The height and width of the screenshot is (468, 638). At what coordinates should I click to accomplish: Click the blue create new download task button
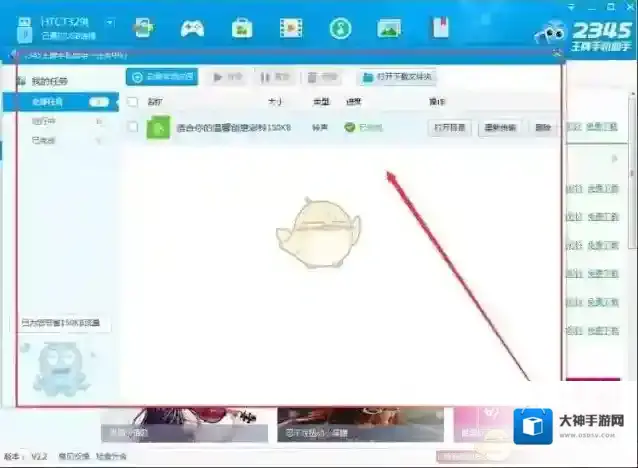coord(162,77)
